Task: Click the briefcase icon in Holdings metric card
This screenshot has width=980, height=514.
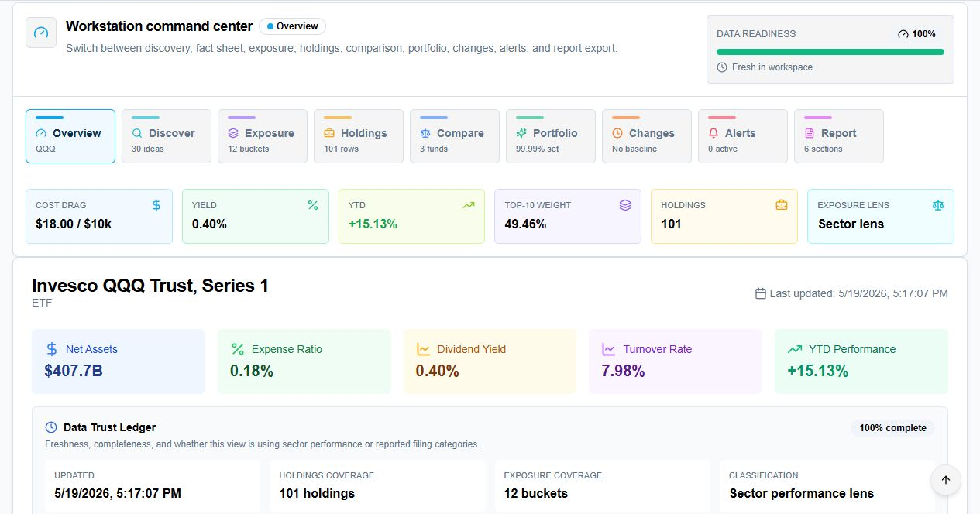Action: pos(782,205)
